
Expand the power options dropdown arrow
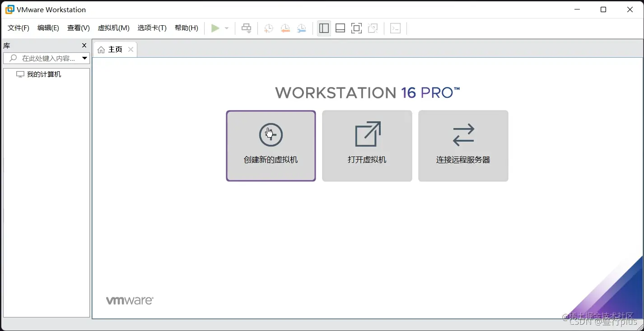226,28
